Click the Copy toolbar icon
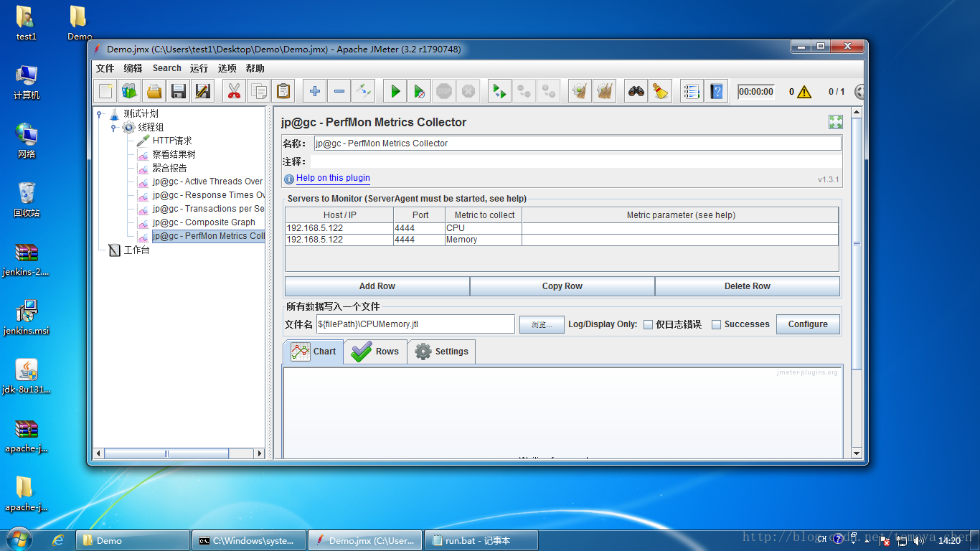Screen dimensions: 980x551 coord(259,91)
